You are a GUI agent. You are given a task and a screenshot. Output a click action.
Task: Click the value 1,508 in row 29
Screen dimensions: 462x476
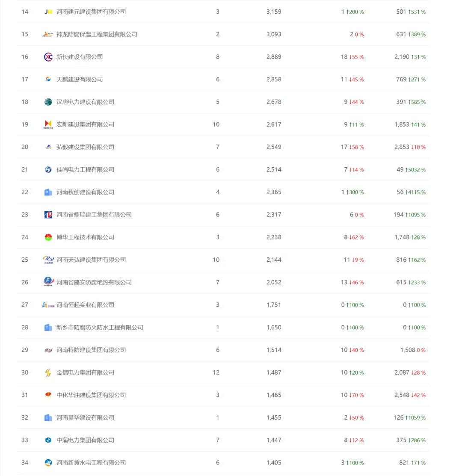408,350
